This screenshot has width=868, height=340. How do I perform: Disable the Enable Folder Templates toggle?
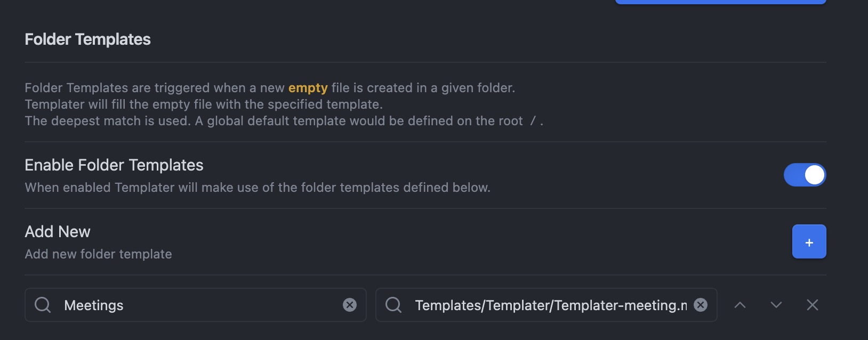click(805, 174)
